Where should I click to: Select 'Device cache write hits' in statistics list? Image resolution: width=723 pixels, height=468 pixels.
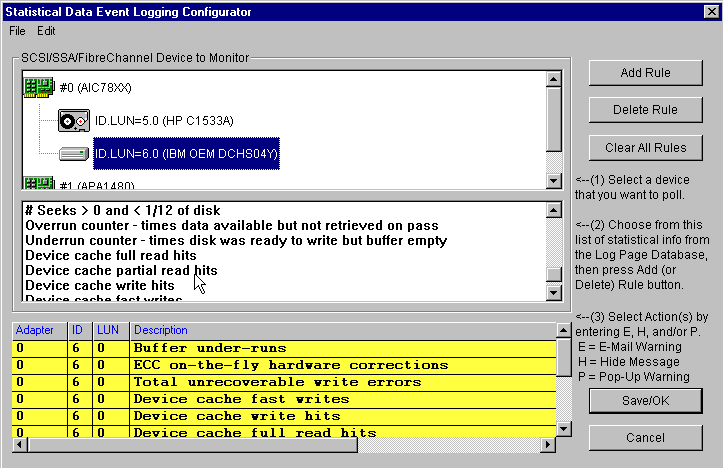pos(100,285)
